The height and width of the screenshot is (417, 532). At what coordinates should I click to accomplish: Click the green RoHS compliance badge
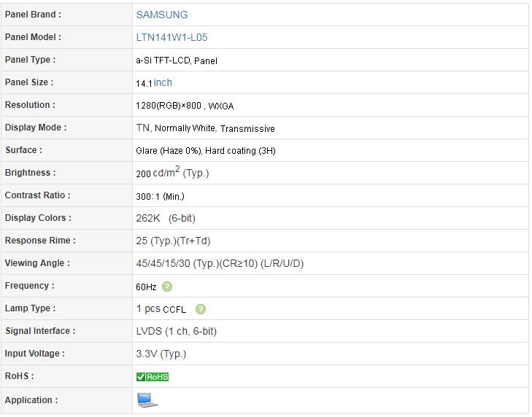153,377
